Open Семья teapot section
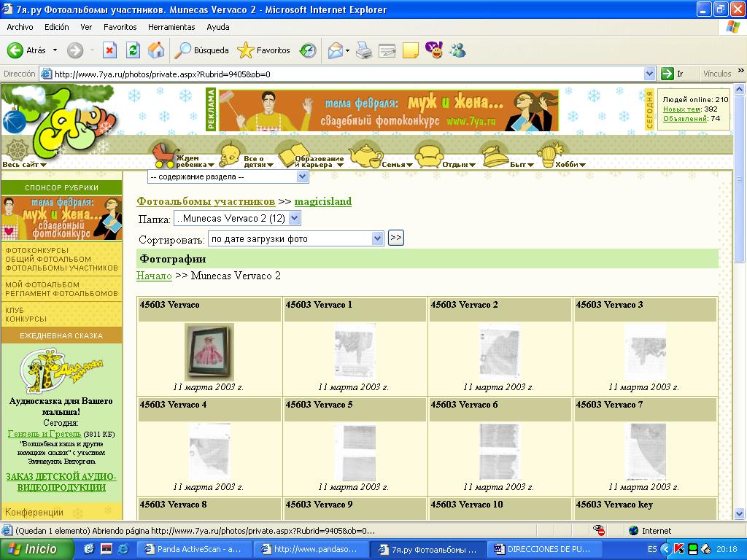This screenshot has height=560, width=747. click(x=380, y=157)
